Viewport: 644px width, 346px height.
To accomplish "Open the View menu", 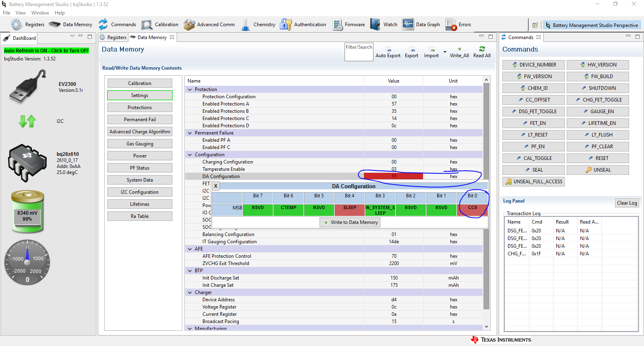I will 21,13.
